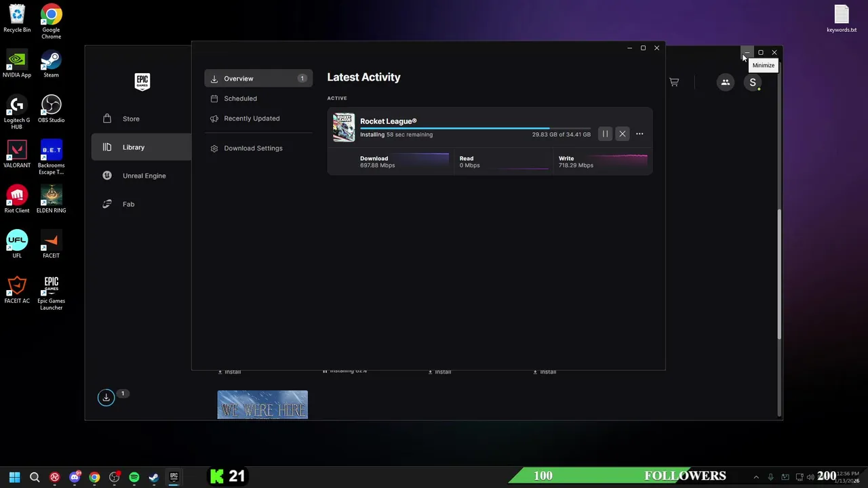Open Steam from the taskbar
The image size is (868, 488).
tap(154, 477)
